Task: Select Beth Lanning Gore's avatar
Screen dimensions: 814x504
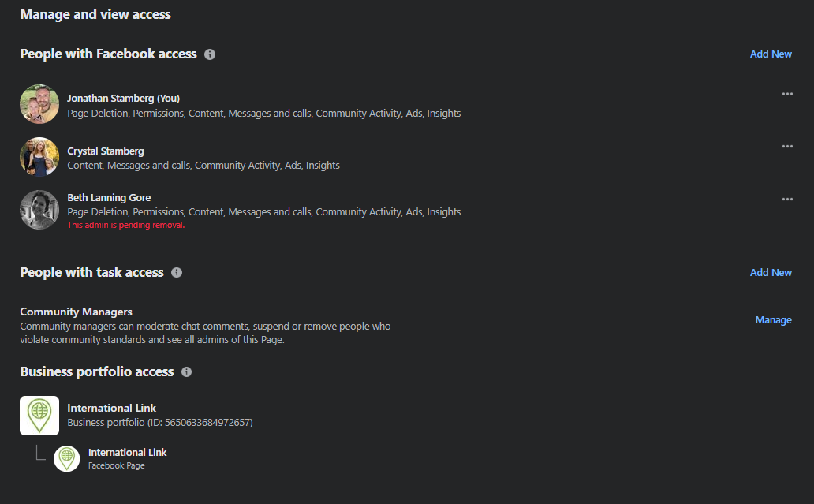Action: (x=39, y=210)
